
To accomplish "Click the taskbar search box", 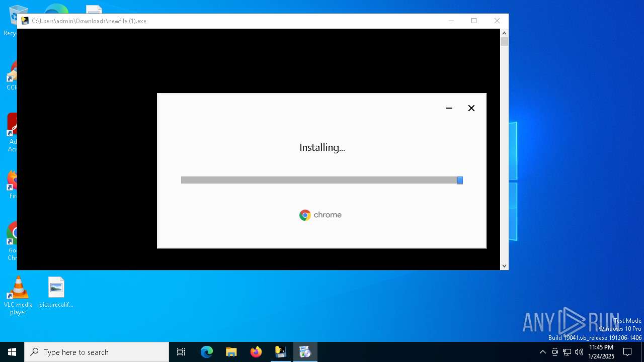I will tap(97, 352).
